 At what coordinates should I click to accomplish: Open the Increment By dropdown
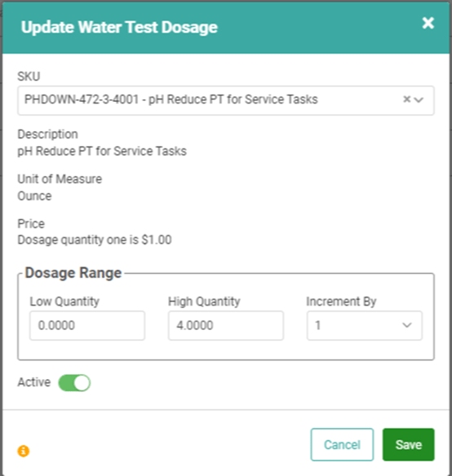coord(365,325)
